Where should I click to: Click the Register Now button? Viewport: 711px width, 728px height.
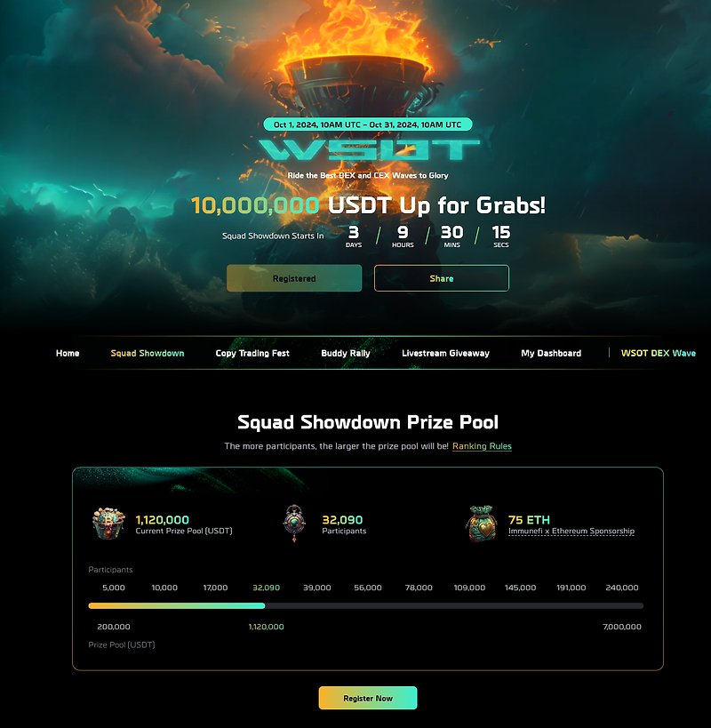tap(368, 698)
